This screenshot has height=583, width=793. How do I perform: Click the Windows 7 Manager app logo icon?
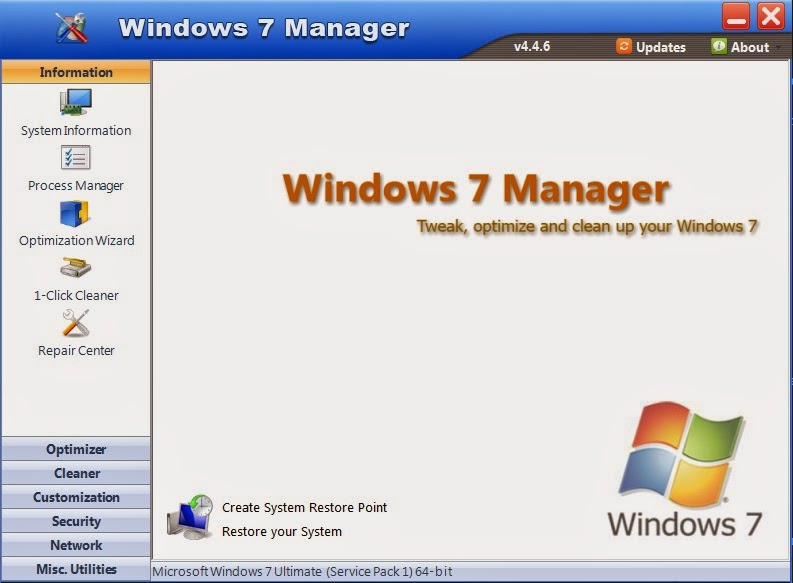[71, 27]
